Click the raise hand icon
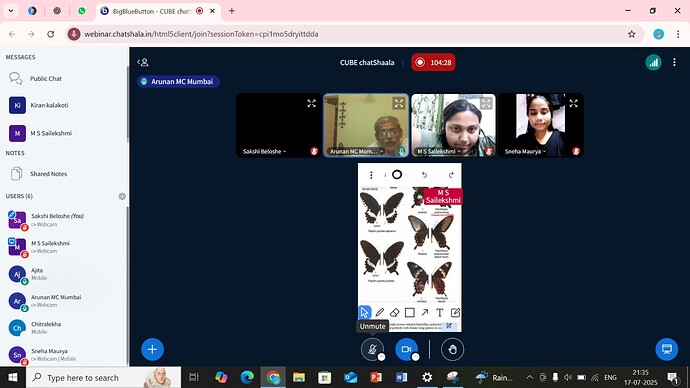Image resolution: width=690 pixels, height=388 pixels. click(x=452, y=349)
